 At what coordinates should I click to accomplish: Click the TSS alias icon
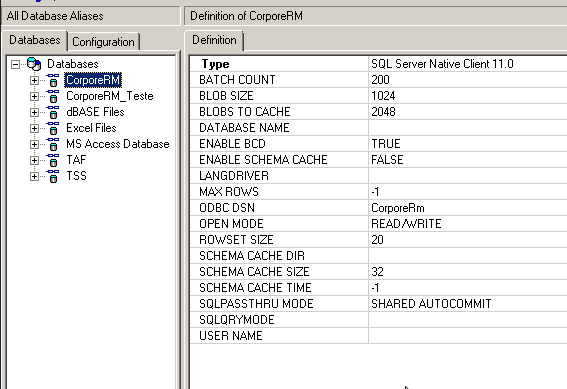click(x=53, y=176)
